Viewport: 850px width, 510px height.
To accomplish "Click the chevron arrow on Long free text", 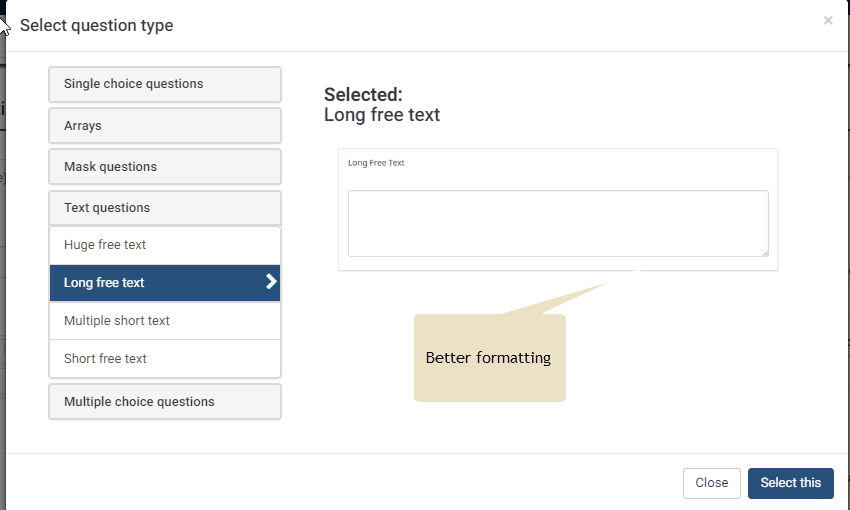I will (271, 283).
